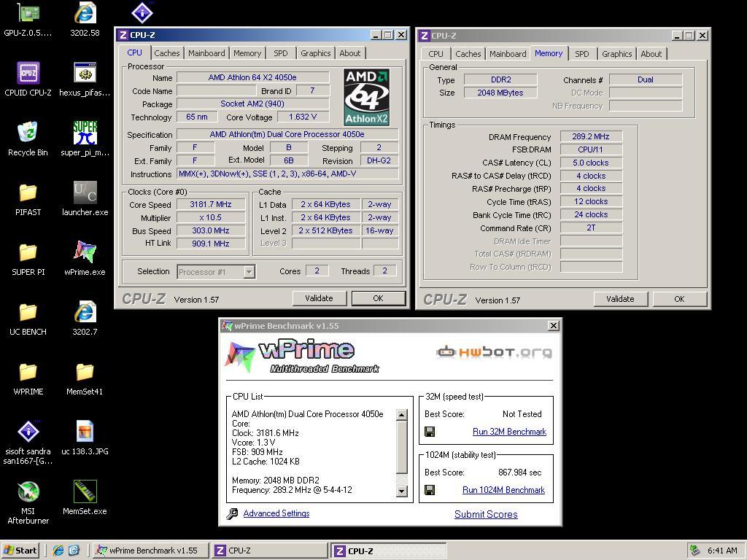Image resolution: width=747 pixels, height=560 pixels.
Task: Open SPD tab in left CPU-Z window
Action: pyautogui.click(x=281, y=52)
